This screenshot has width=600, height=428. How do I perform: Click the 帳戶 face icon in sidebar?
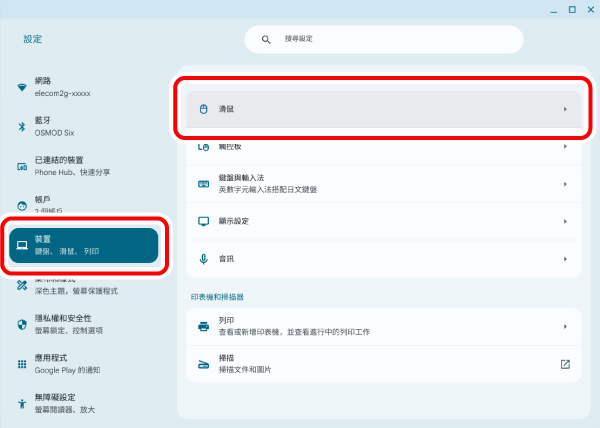tap(22, 203)
